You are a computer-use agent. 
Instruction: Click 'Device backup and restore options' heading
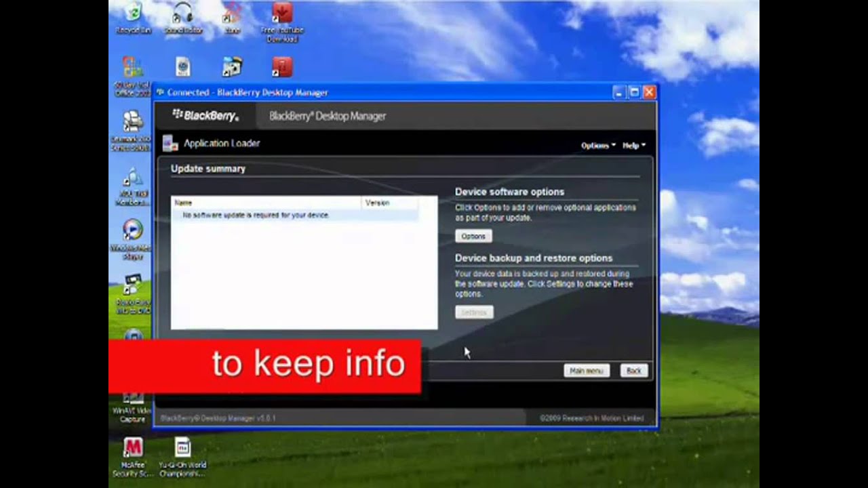click(x=534, y=258)
